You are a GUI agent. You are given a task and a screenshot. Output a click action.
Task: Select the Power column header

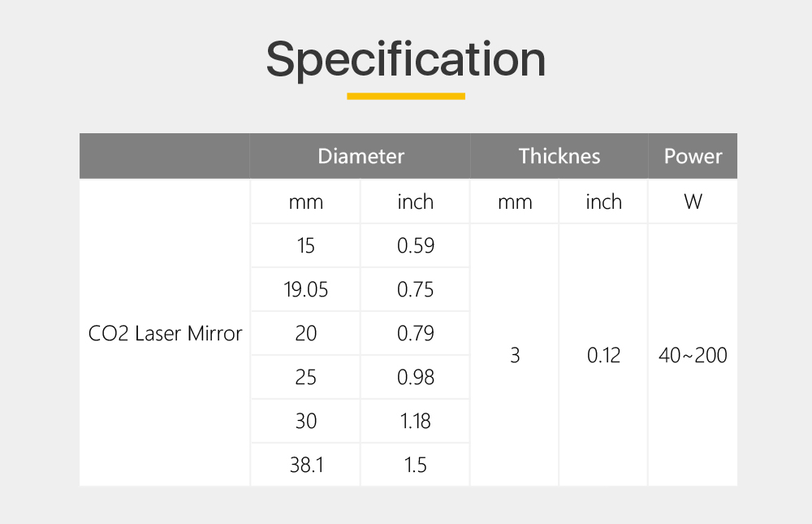click(693, 156)
